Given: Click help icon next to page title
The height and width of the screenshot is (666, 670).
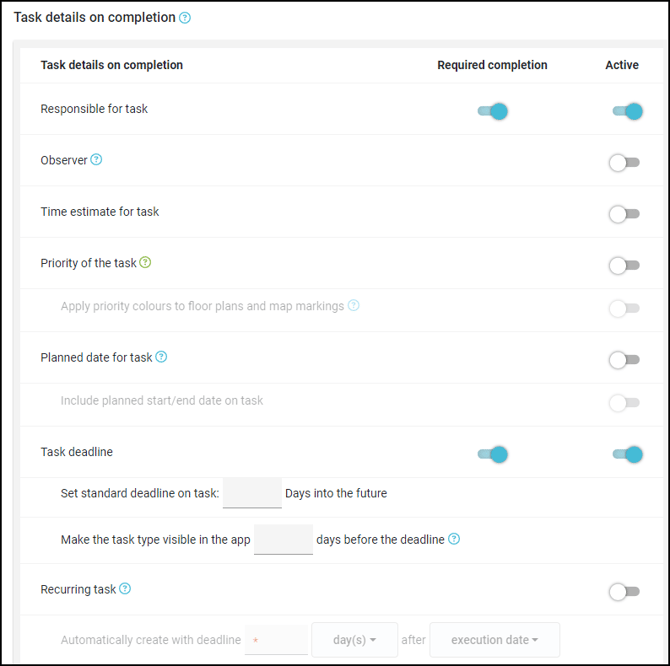Looking at the screenshot, I should coord(185,18).
